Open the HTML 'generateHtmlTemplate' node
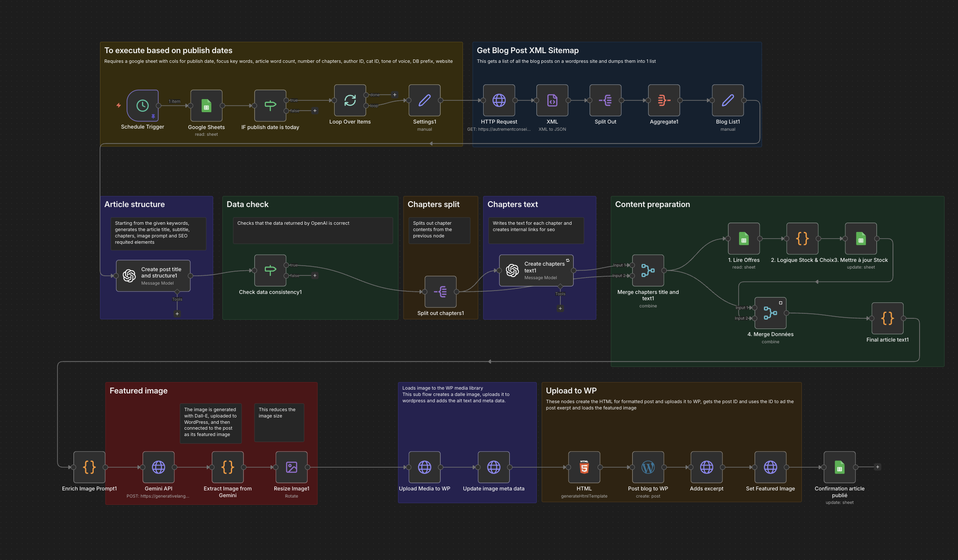The image size is (958, 560). tap(584, 467)
